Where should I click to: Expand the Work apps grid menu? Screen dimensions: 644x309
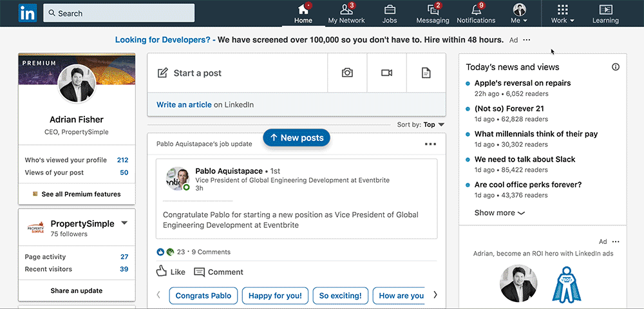pos(563,14)
